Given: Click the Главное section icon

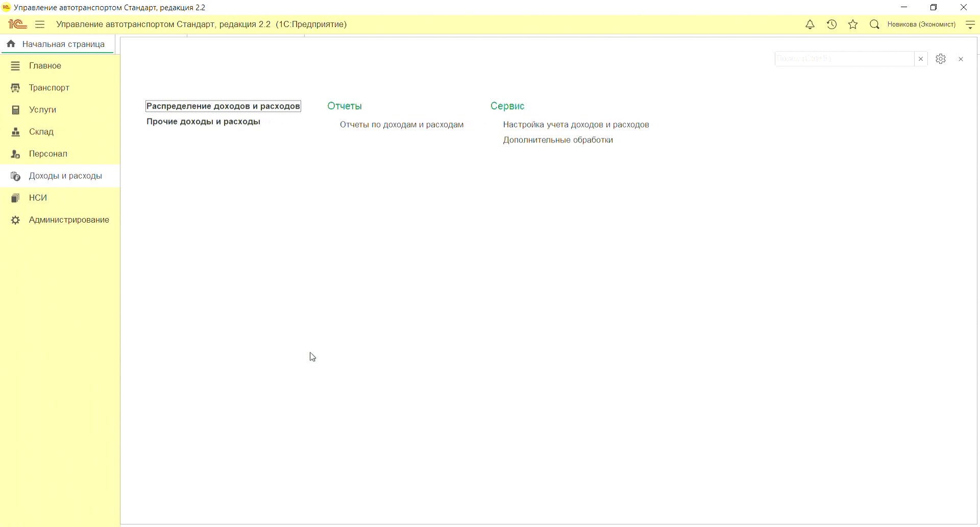Looking at the screenshot, I should tap(15, 66).
